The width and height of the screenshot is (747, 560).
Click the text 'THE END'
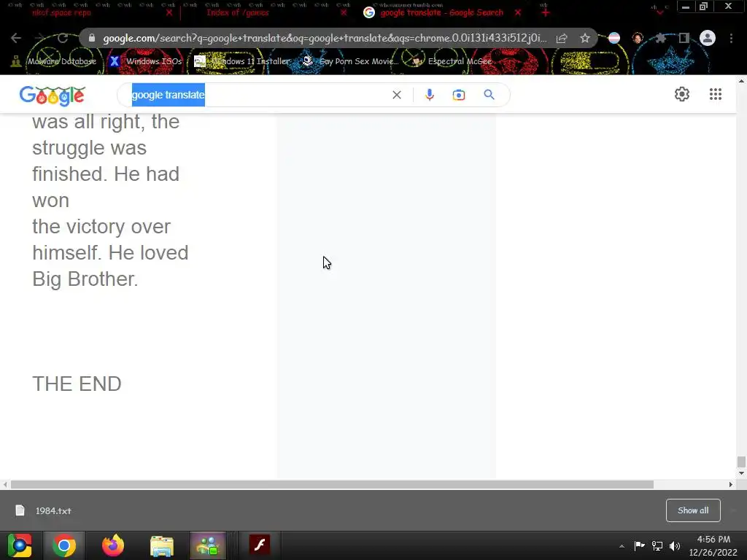[77, 384]
